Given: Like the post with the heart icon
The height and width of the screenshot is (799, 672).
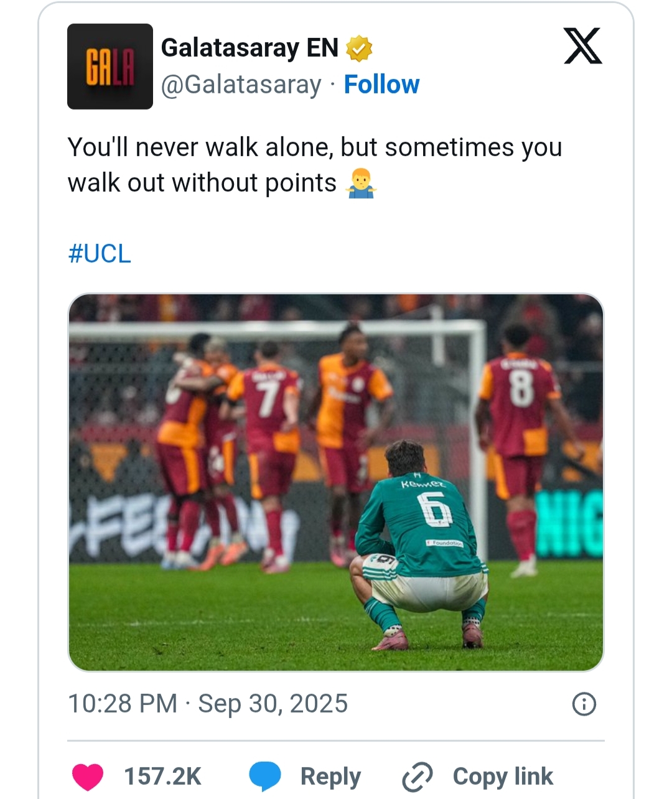Looking at the screenshot, I should [88, 777].
